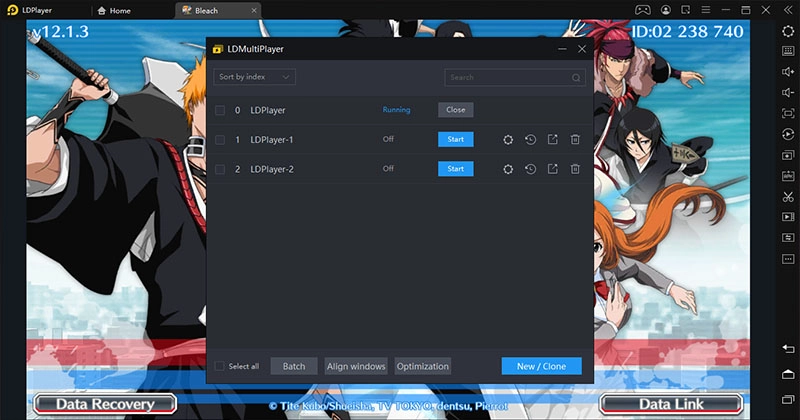Viewport: 800px width, 420px height.
Task: Select the LDPlayer-1 name text
Action: [x=272, y=140]
